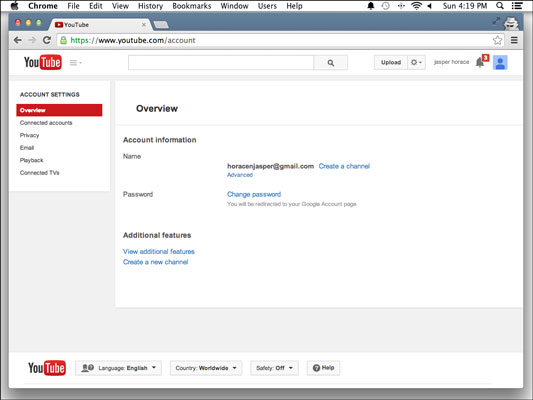Open Playback settings

click(x=31, y=160)
